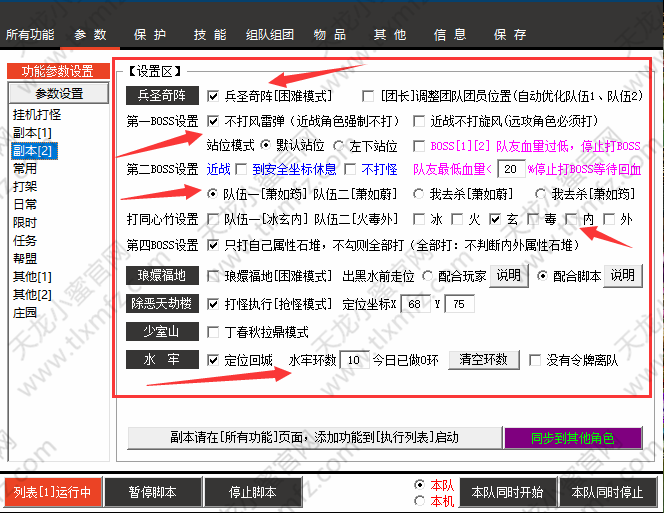Select 配合脚本 radio button
The width and height of the screenshot is (664, 513).
(542, 276)
